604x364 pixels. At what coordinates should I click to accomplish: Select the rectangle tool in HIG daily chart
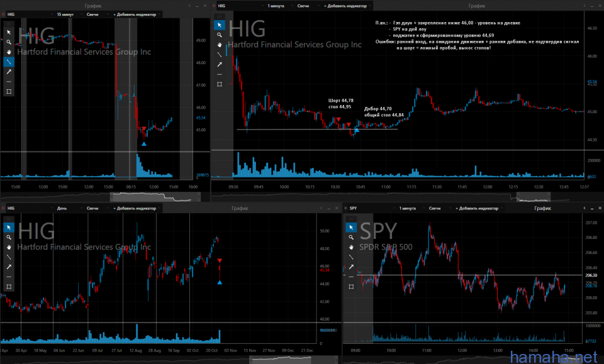pos(9,287)
